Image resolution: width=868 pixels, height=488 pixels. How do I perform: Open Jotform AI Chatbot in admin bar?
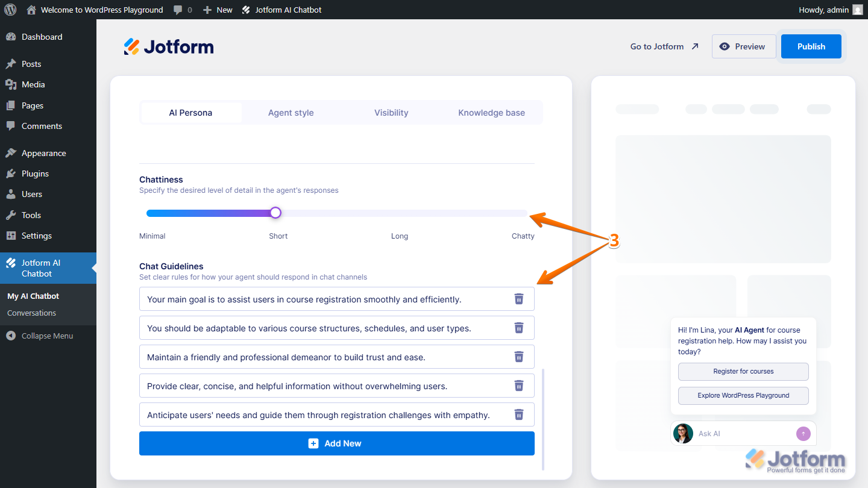(x=281, y=10)
